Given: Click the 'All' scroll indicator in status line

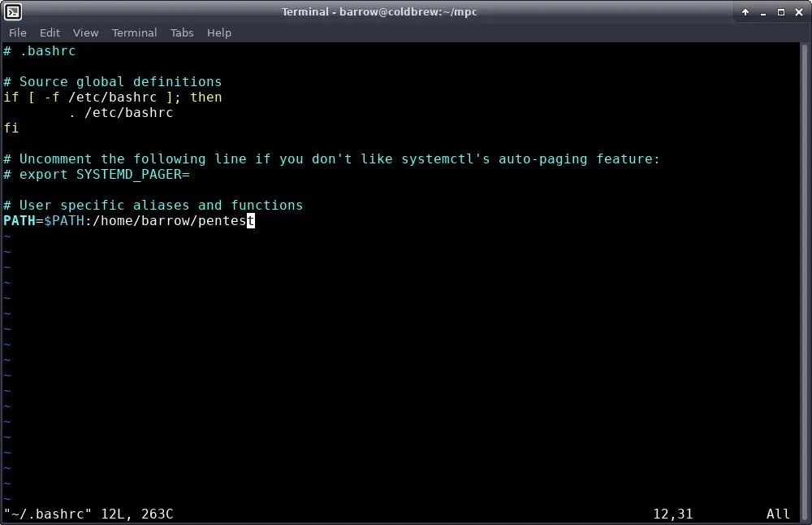Looking at the screenshot, I should (778, 514).
